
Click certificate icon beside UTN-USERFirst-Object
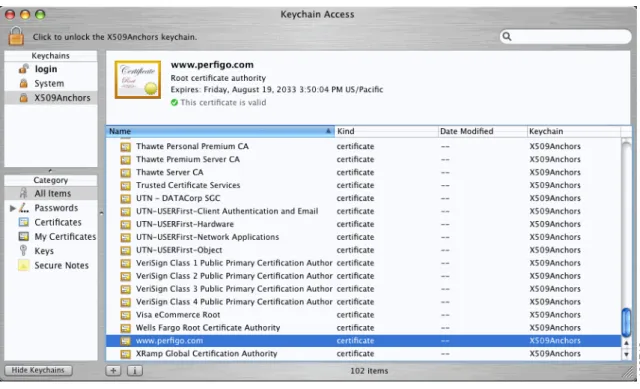coord(125,250)
